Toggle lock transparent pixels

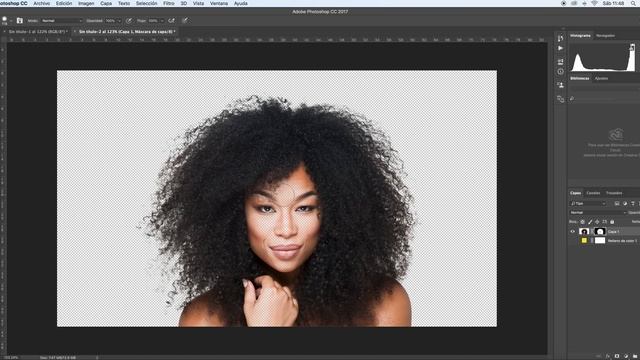(582, 222)
